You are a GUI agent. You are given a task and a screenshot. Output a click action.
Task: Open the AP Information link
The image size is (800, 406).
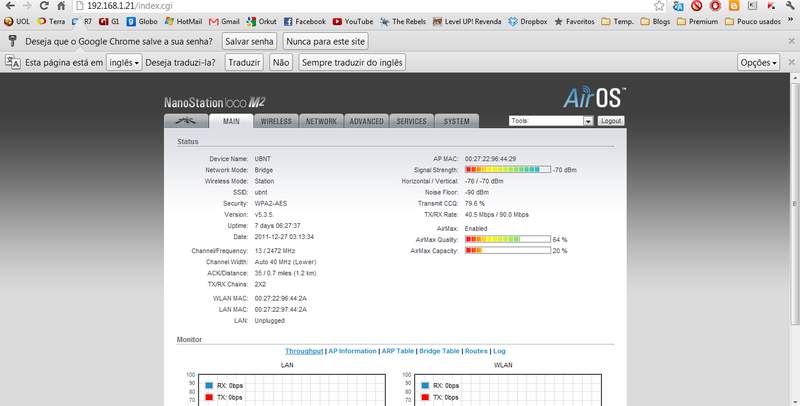(353, 351)
